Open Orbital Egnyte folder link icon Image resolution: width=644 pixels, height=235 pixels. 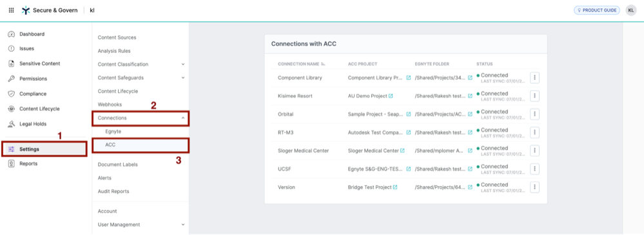click(x=470, y=114)
